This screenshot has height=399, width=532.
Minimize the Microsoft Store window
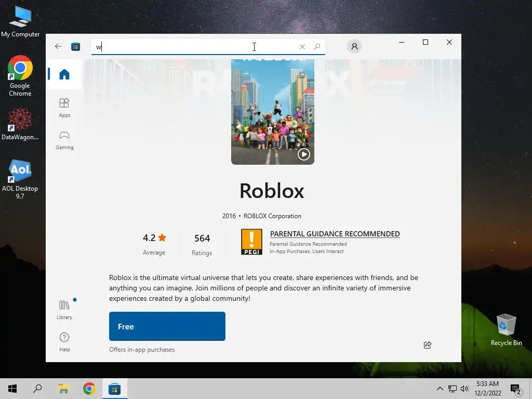pos(402,42)
